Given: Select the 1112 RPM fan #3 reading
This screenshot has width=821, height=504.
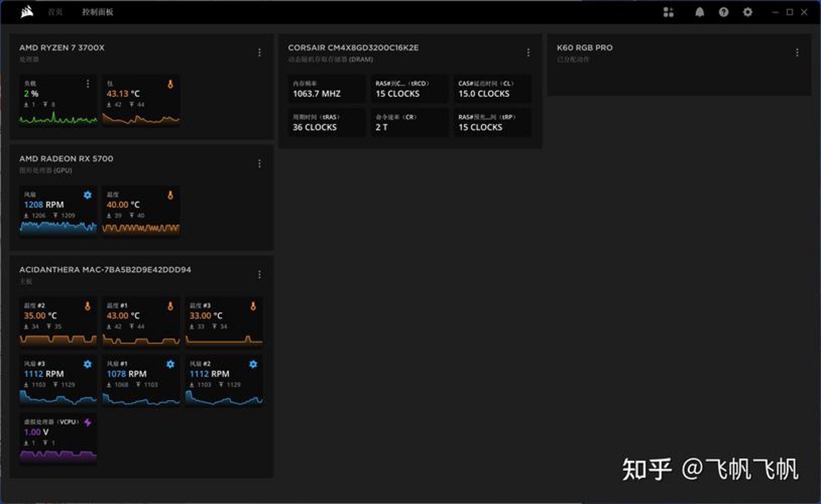Looking at the screenshot, I should (44, 374).
